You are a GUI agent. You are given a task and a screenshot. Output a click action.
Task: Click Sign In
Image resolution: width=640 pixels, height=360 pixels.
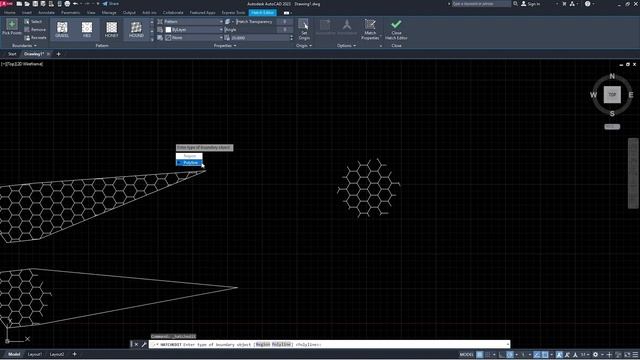[531, 4]
